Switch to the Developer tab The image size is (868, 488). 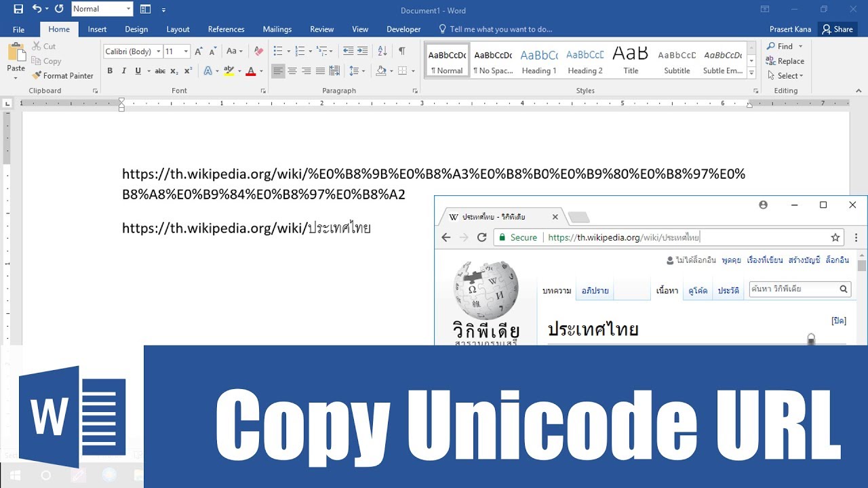[403, 29]
